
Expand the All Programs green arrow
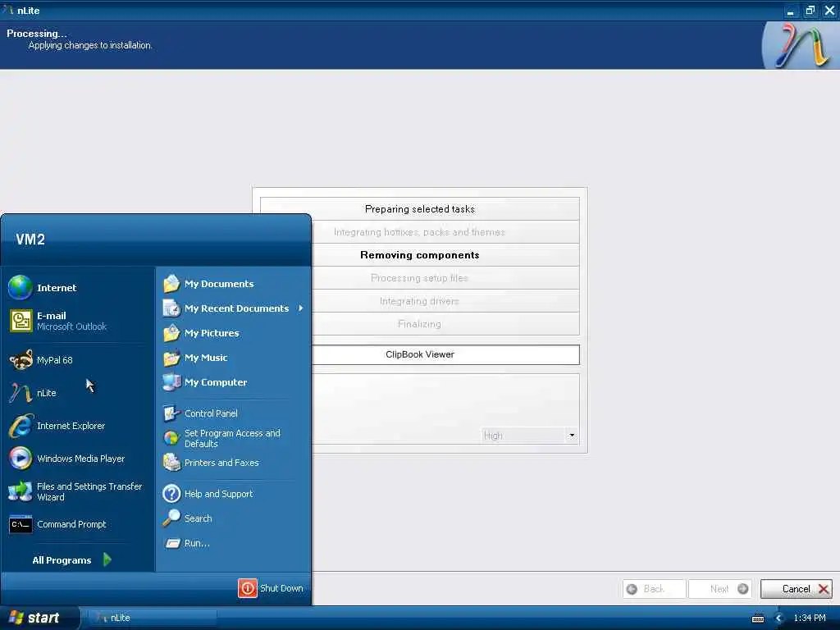(x=107, y=559)
